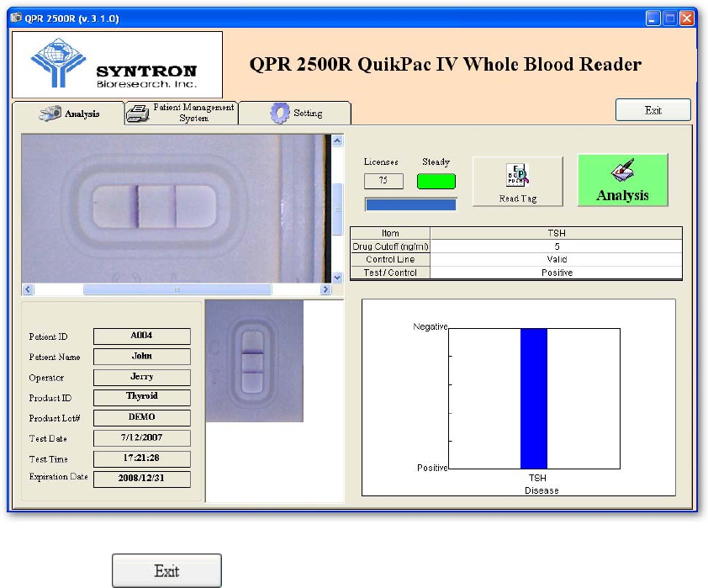
Task: Click the Test / Control row label
Action: pos(390,273)
